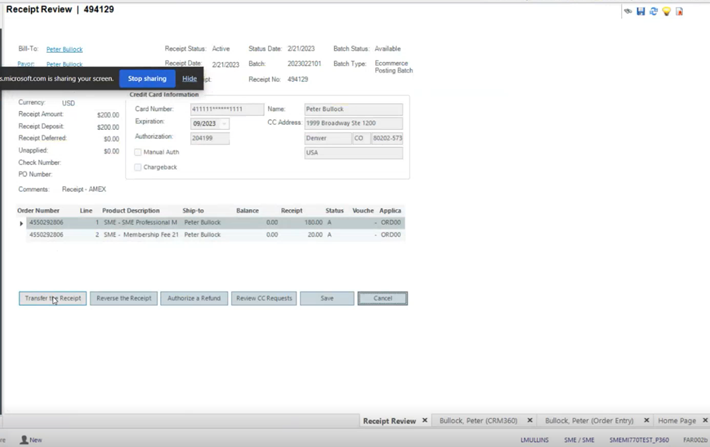Click Transfer the Receipt button

[x=53, y=298]
